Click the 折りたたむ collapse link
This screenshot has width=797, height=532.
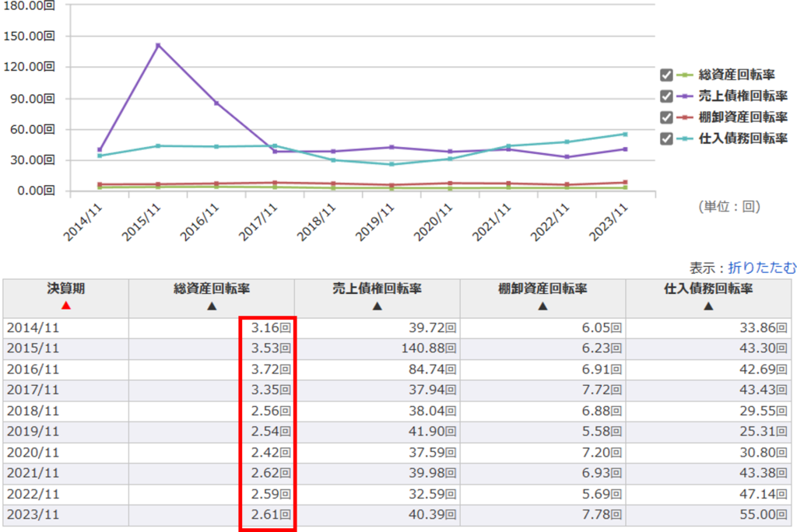tap(762, 268)
